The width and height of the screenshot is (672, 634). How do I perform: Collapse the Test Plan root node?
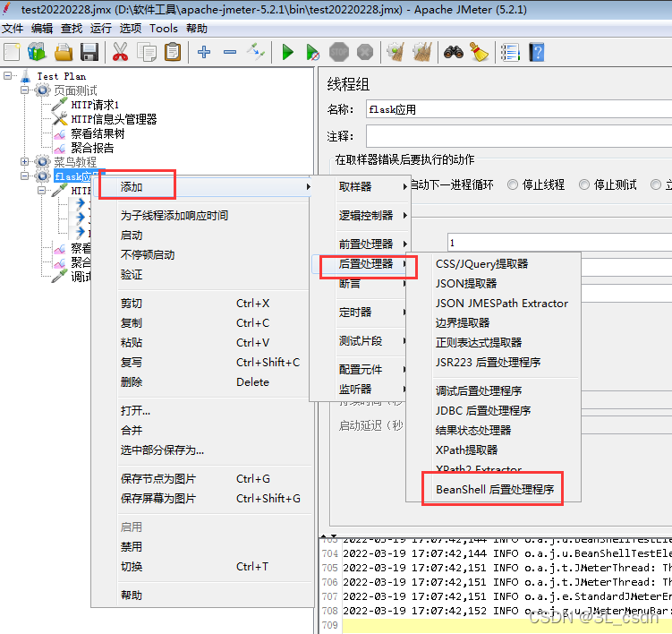[x=8, y=75]
